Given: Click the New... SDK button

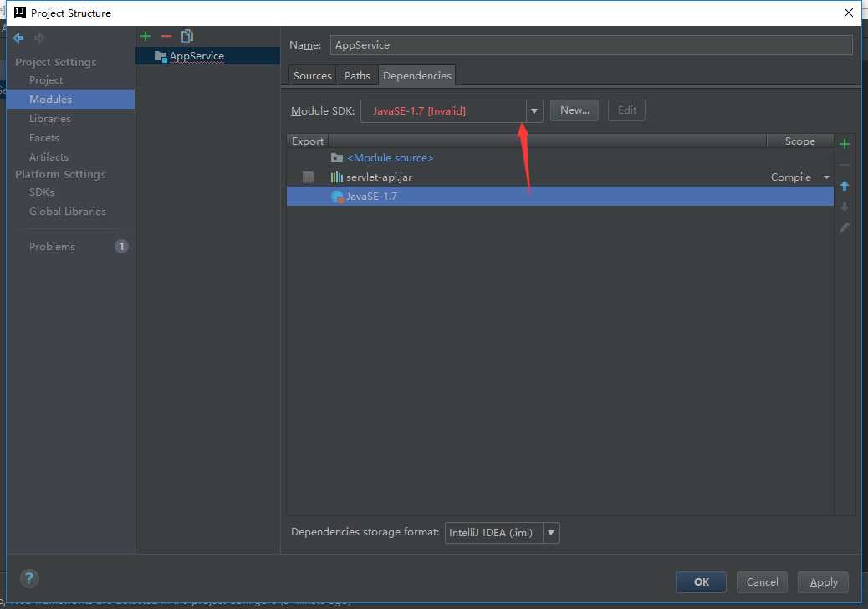Looking at the screenshot, I should (574, 110).
